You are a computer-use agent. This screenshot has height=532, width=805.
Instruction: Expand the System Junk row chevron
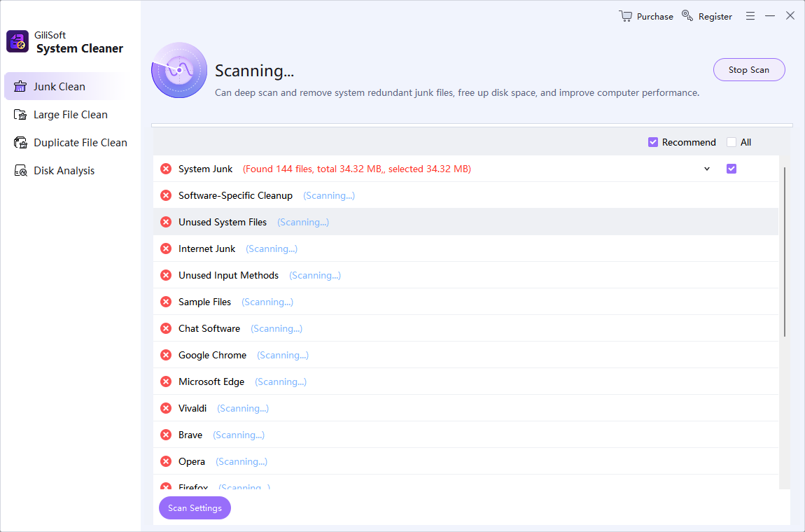707,169
